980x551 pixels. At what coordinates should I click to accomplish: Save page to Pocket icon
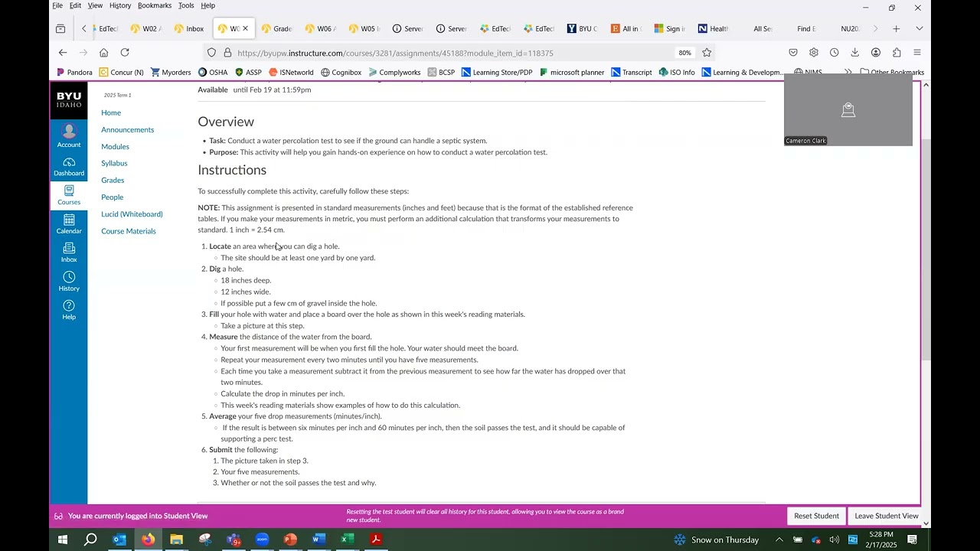[793, 53]
